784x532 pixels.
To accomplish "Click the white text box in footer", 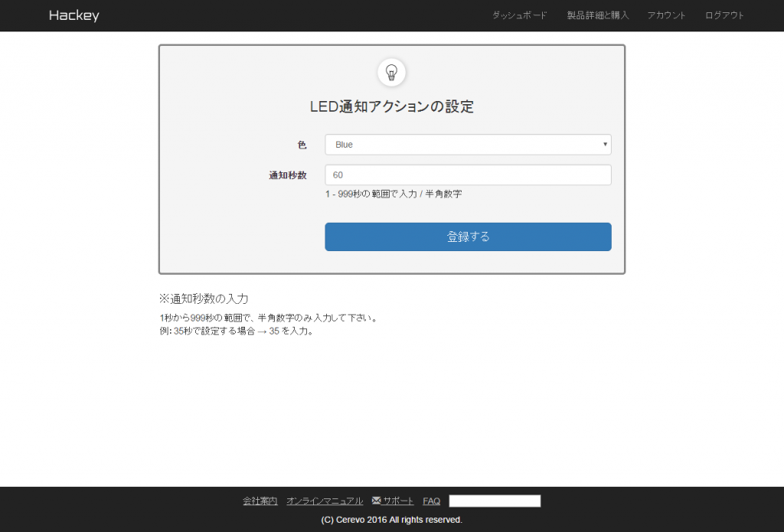I will point(495,501).
